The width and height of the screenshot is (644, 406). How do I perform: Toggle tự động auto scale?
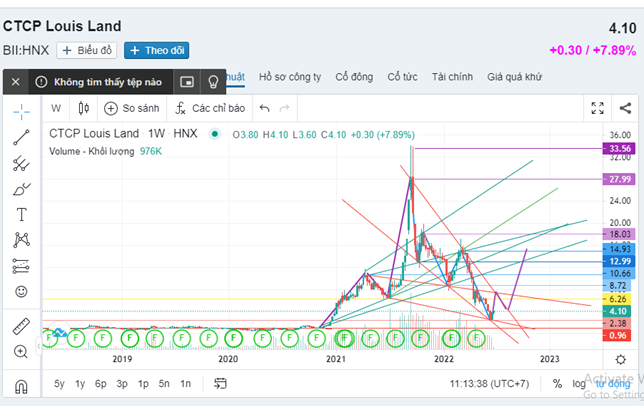pos(613,384)
